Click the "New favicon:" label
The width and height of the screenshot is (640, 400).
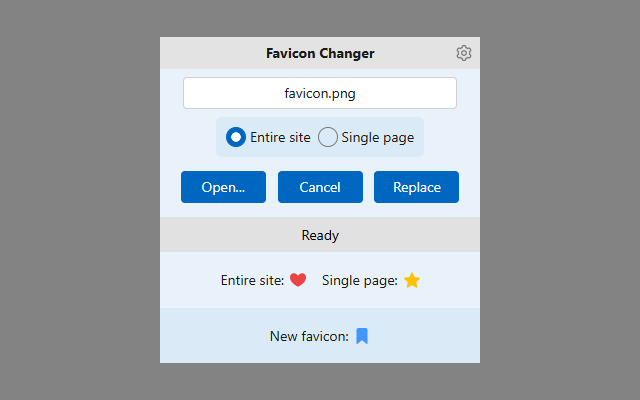tap(309, 336)
